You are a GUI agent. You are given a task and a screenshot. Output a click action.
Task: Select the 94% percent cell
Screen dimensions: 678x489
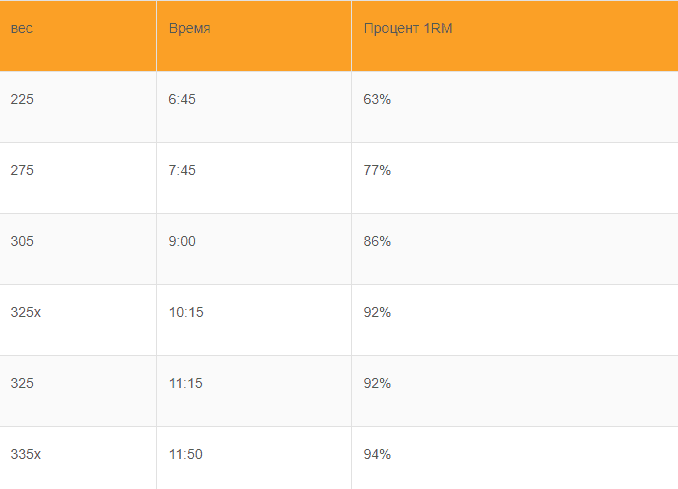pos(515,458)
